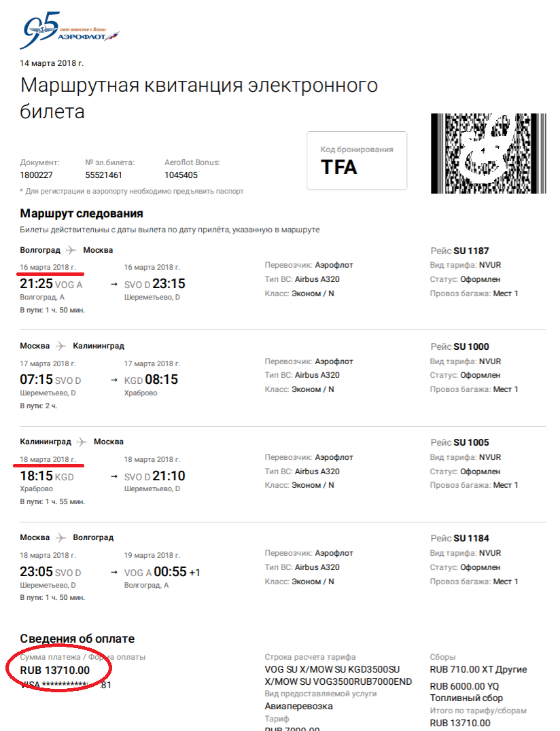
Task: Click the circled RUB 13710.00 payment amount
Action: click(x=56, y=671)
